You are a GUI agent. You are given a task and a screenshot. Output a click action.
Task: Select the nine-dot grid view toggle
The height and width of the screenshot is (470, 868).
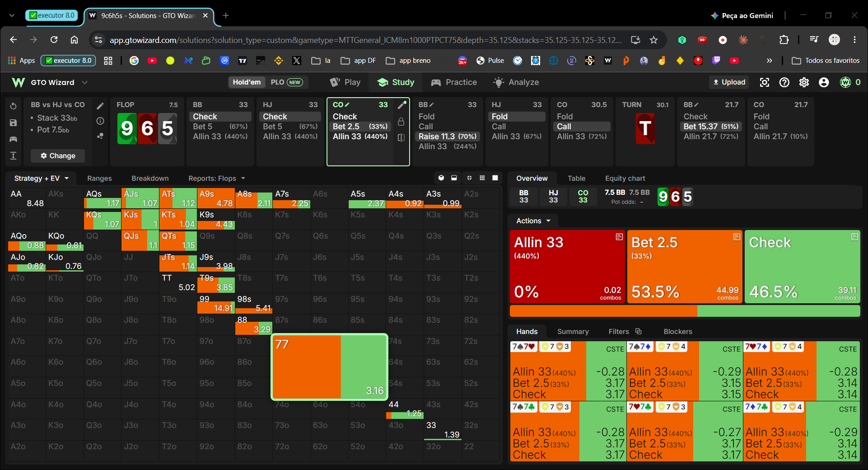tap(482, 178)
